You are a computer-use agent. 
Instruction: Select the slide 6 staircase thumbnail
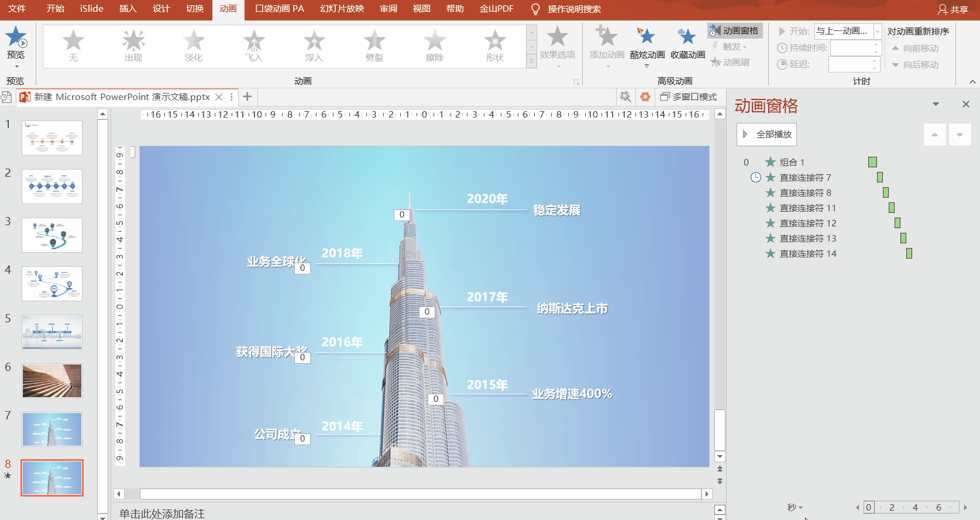click(52, 381)
